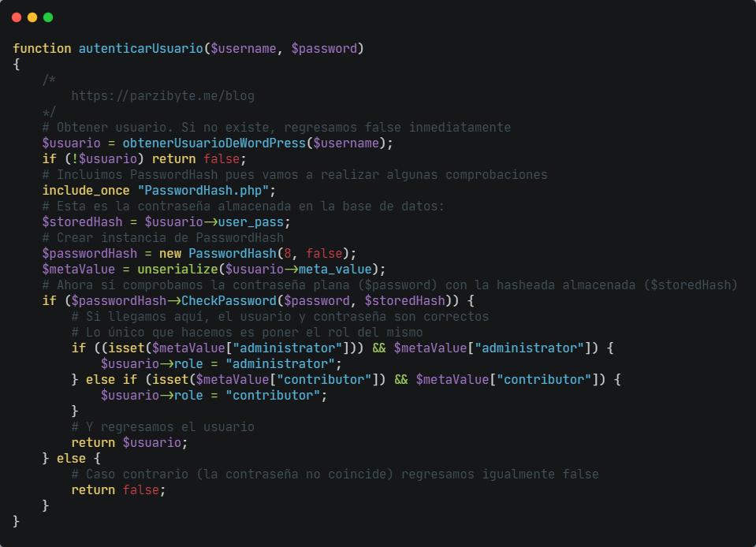Click the https://parzibyte.me/blog comment URL

163,96
